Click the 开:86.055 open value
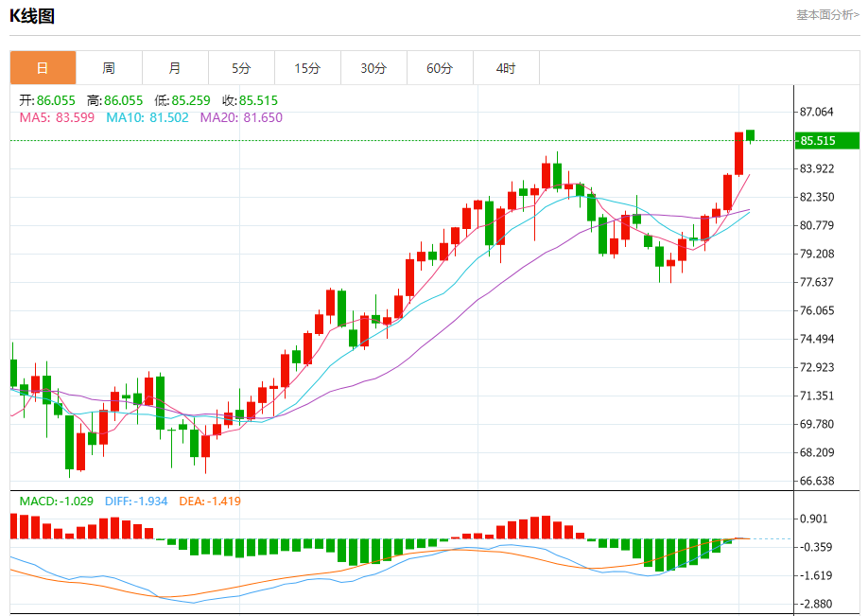Viewport: 868px width, 616px height. (x=47, y=100)
